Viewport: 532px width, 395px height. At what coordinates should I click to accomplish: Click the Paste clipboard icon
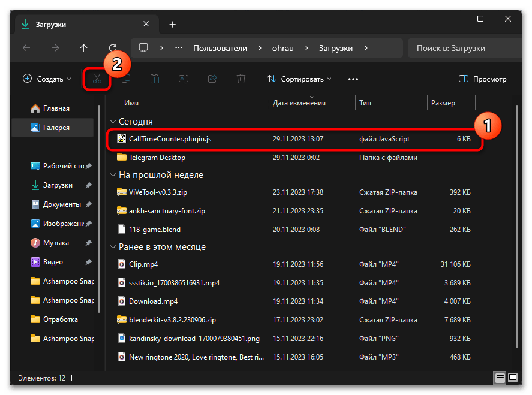point(155,79)
